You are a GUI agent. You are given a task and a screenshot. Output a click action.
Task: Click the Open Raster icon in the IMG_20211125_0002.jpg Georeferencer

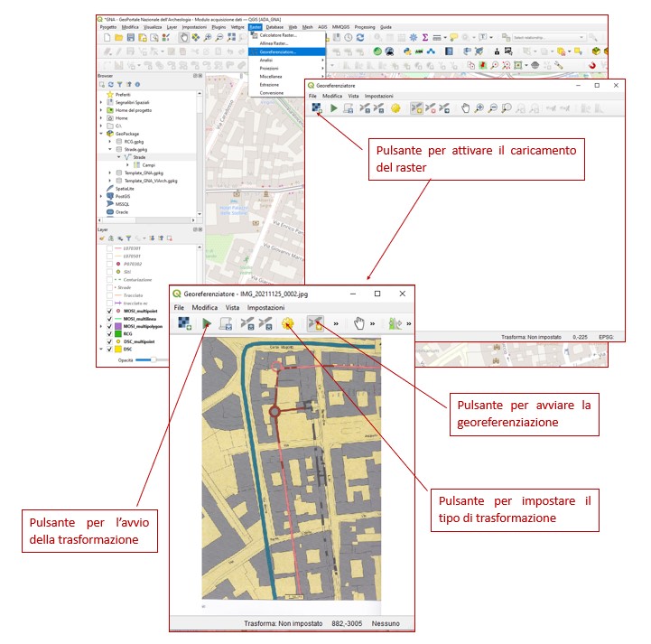tap(185, 322)
